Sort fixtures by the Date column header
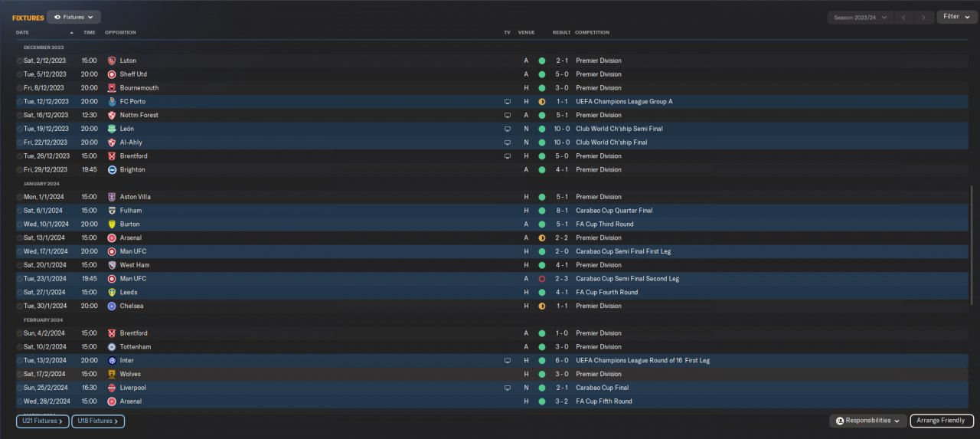This screenshot has width=980, height=439. click(23, 32)
